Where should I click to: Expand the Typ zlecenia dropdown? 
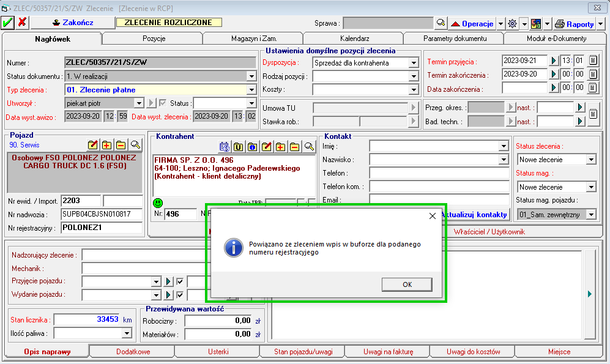(x=251, y=90)
